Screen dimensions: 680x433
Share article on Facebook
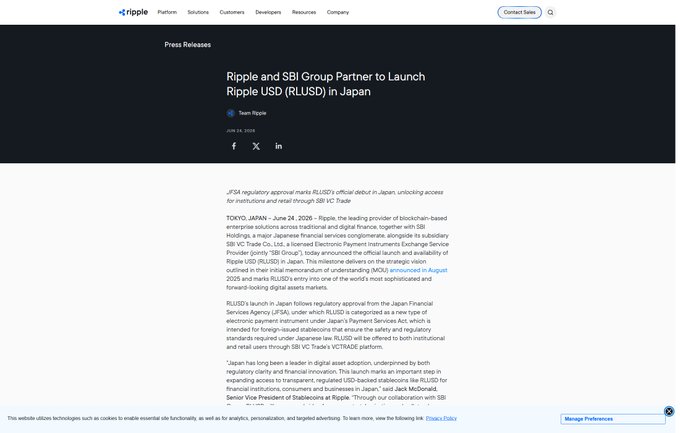tap(234, 146)
